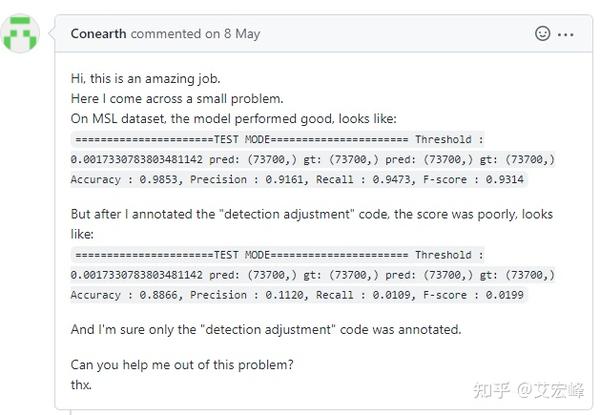Click Conearth's green pixel avatar

(x=23, y=34)
